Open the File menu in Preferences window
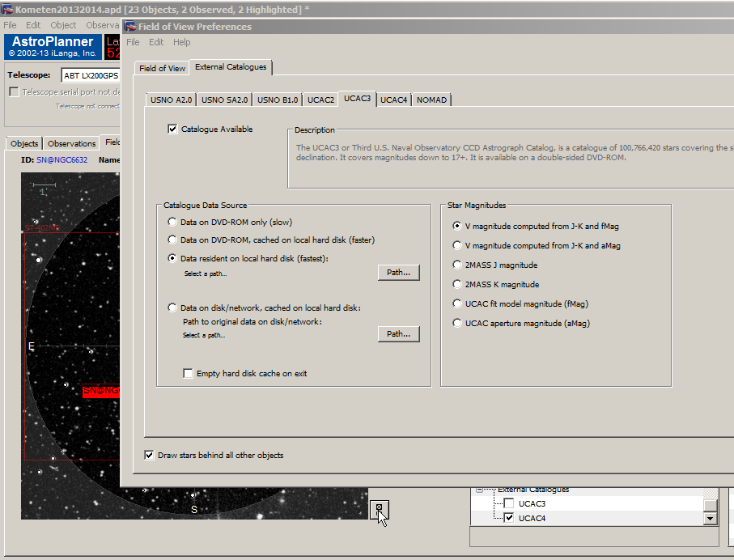Screen dimensions: 734x560 pos(133,42)
